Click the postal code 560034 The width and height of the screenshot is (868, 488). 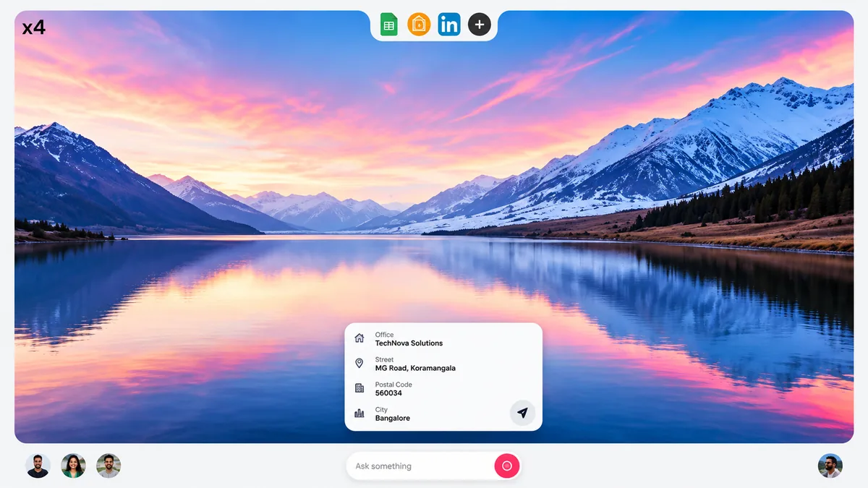coord(388,393)
